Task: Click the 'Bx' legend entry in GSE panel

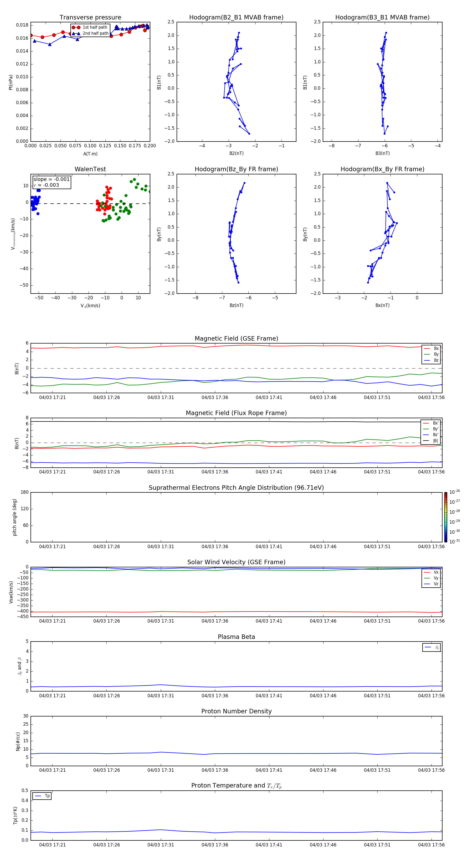Action: pyautogui.click(x=431, y=349)
